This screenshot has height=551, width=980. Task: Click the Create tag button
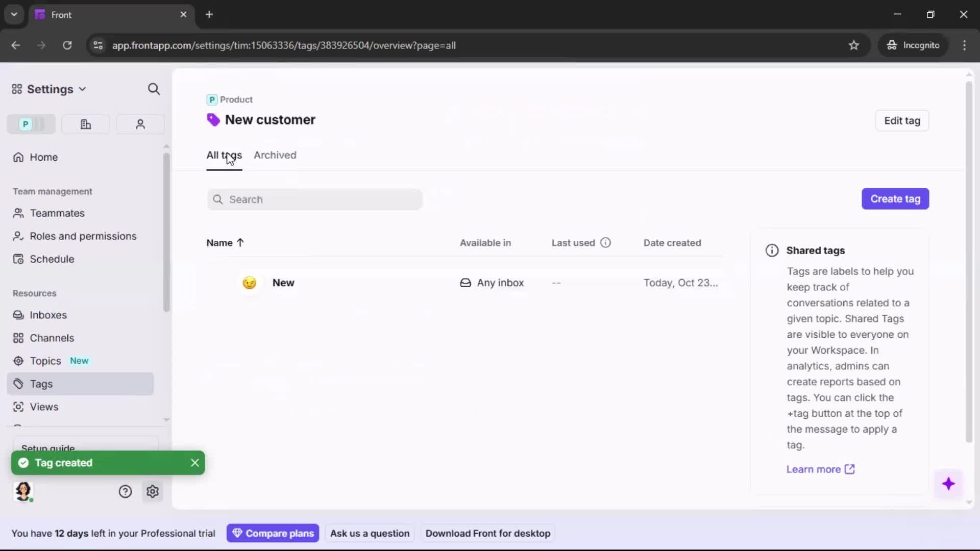tap(895, 198)
